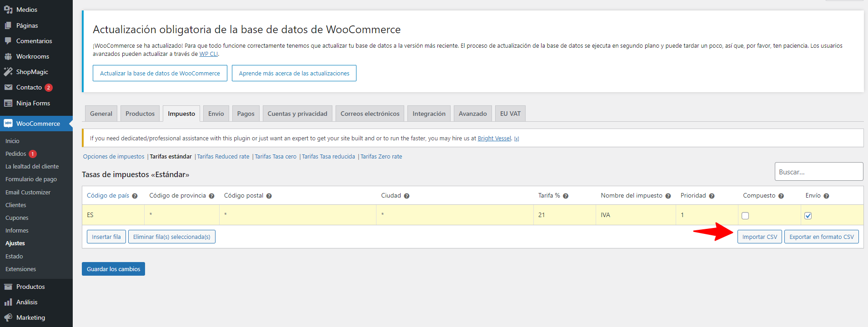Screen dimensions: 868x327
Task: Click help icon beside Envío column
Action: coord(826,196)
